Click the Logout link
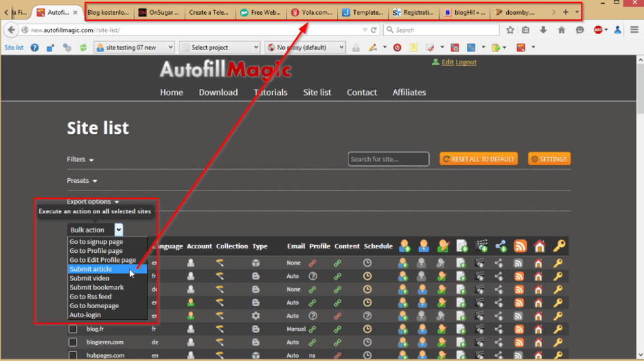Viewport: 644px width, 361px height. pyautogui.click(x=466, y=62)
